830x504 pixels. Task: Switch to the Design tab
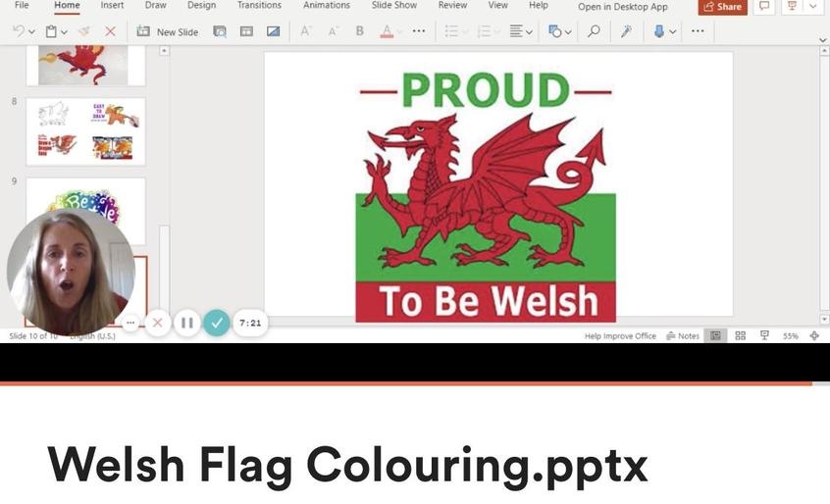point(202,5)
